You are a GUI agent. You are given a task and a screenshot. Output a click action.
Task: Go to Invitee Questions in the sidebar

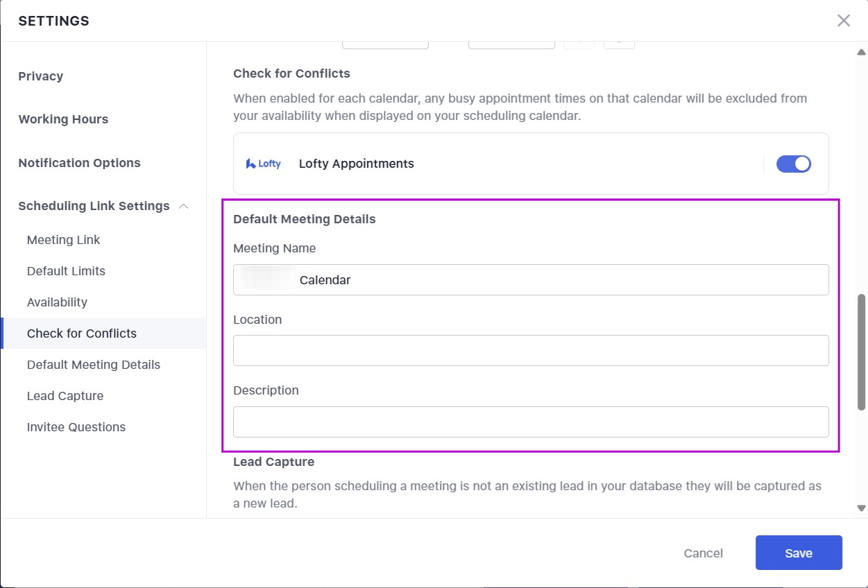76,427
